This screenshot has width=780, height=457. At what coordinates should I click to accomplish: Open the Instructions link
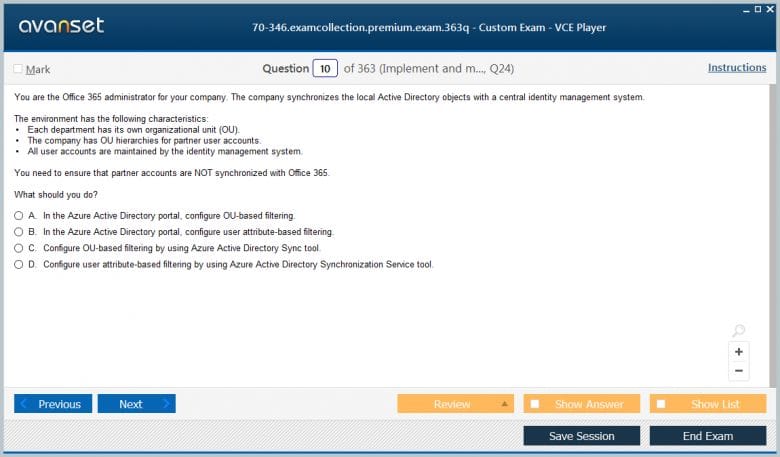point(737,68)
